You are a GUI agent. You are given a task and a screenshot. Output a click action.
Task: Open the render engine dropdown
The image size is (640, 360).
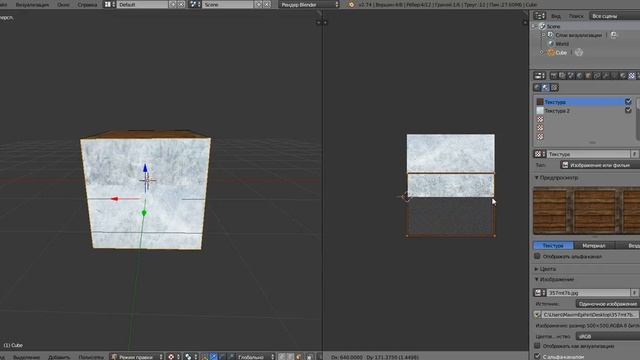tap(309, 4)
